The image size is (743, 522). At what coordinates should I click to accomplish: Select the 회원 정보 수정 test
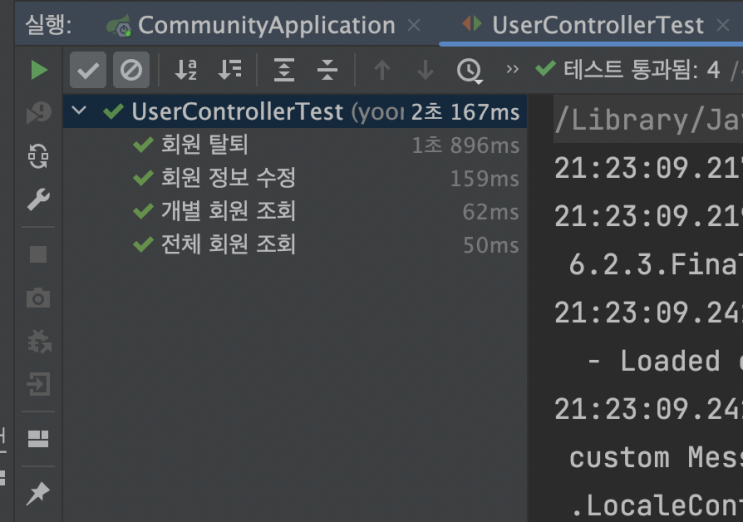[295, 178]
